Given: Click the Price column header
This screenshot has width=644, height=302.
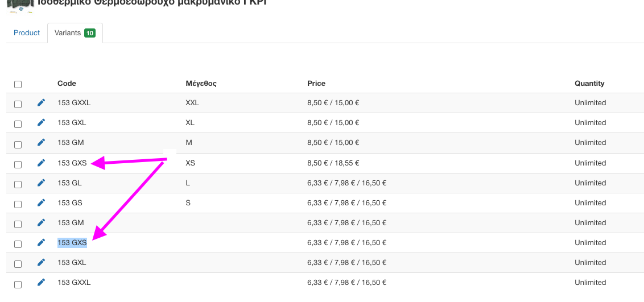Looking at the screenshot, I should [316, 84].
